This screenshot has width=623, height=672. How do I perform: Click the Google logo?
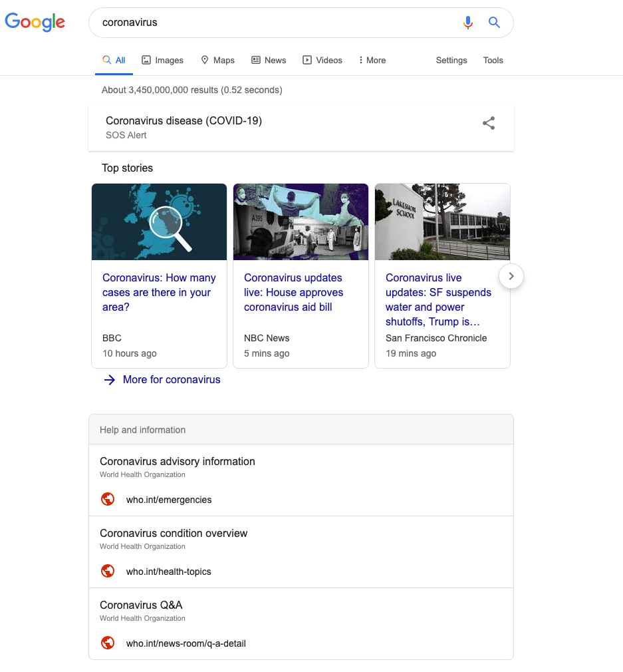click(35, 22)
